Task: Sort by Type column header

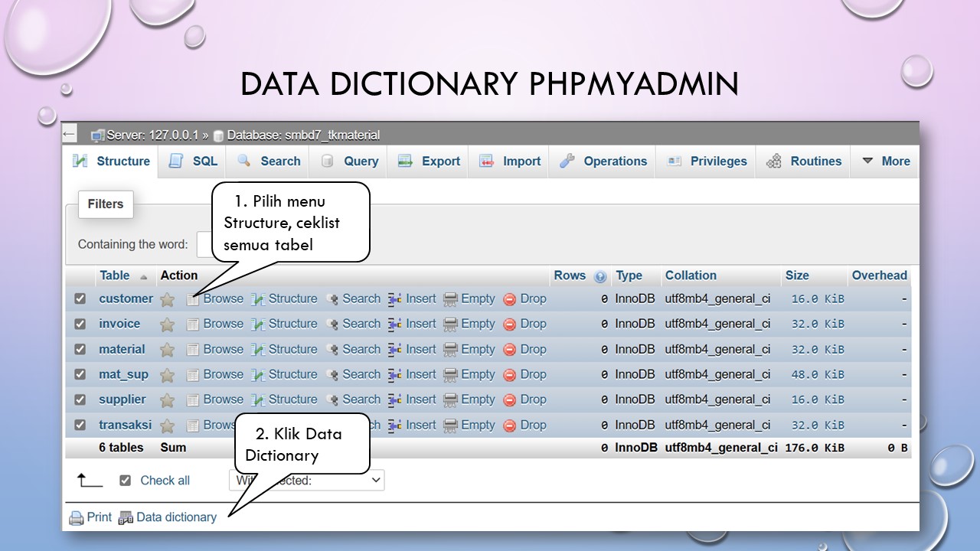Action: point(629,275)
